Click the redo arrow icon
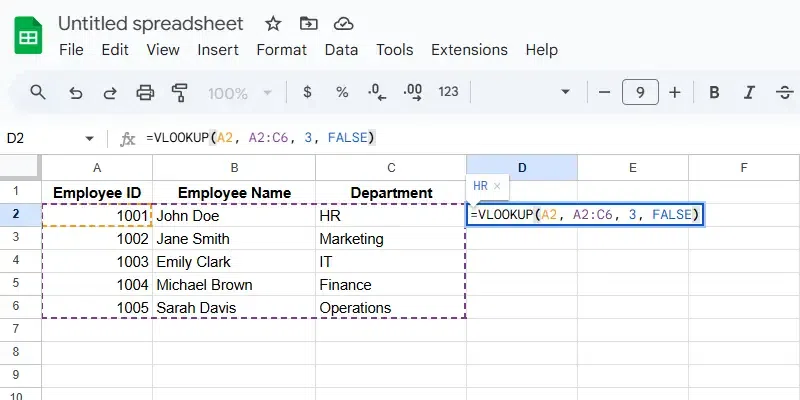 [111, 92]
